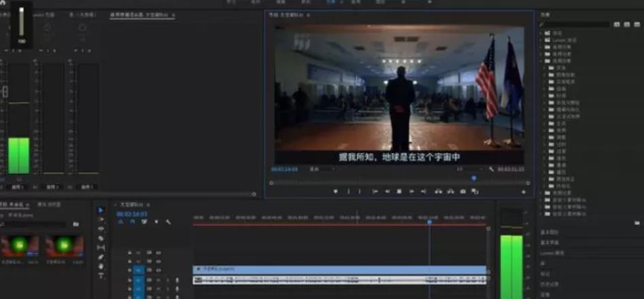The image size is (644, 299).
Task: Pick the Hand tool in tools panel
Action: 101,266
